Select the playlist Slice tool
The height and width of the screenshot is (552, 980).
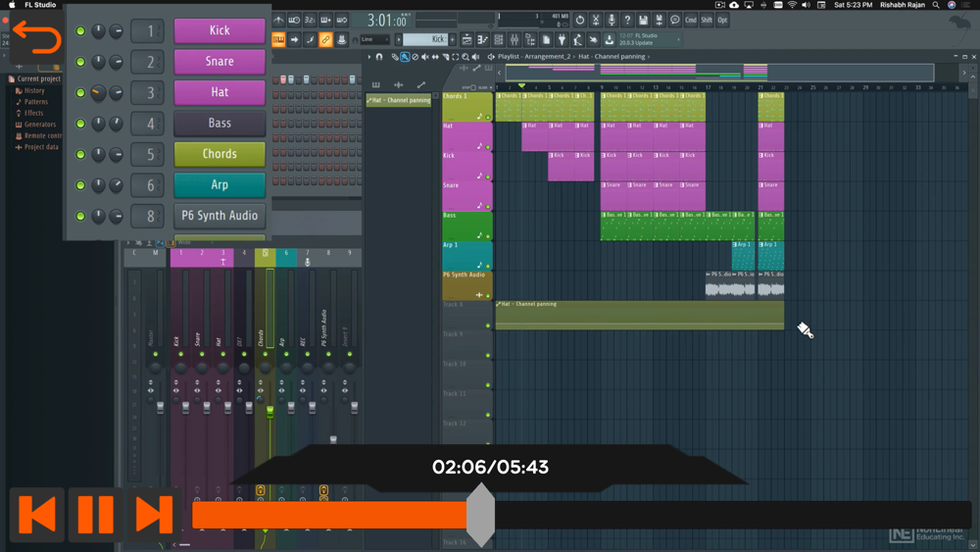pos(446,57)
